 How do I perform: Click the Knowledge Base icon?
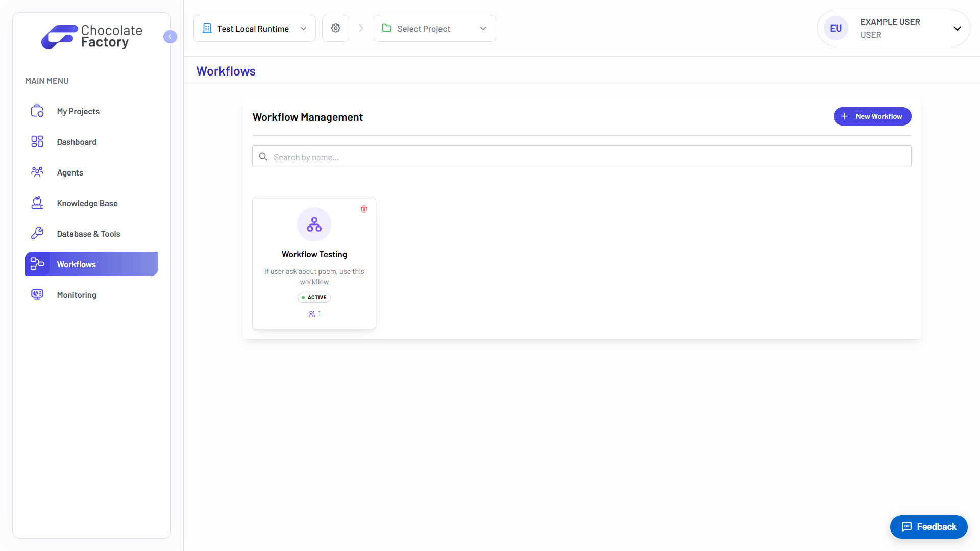37,203
